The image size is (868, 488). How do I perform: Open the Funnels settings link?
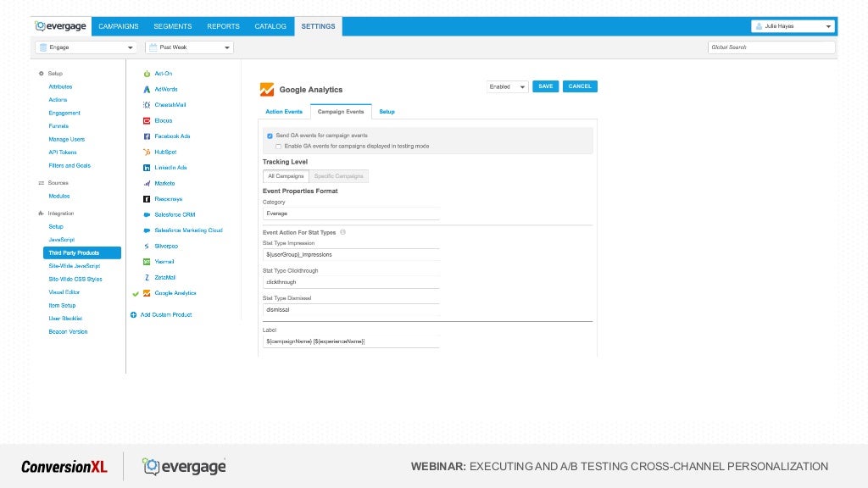click(58, 126)
